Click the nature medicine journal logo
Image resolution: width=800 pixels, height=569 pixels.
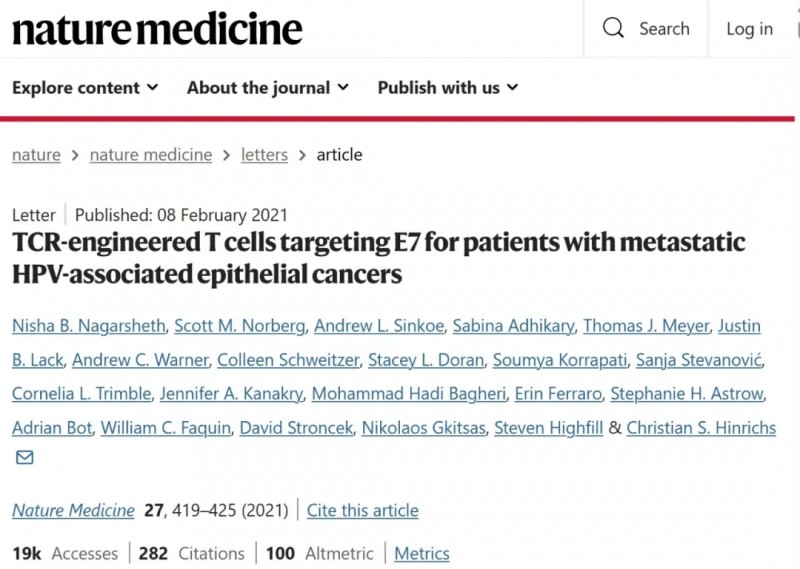[157, 29]
